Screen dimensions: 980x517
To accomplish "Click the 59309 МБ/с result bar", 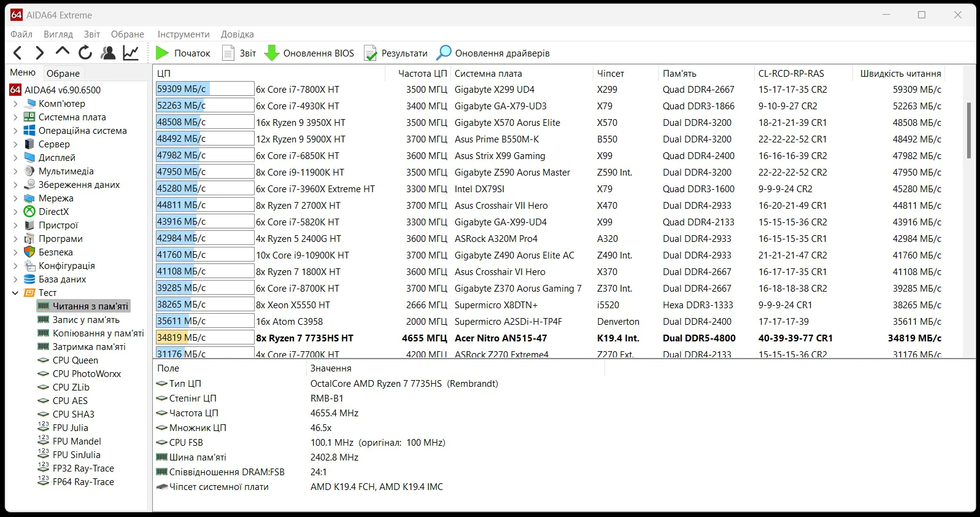I will pyautogui.click(x=205, y=89).
